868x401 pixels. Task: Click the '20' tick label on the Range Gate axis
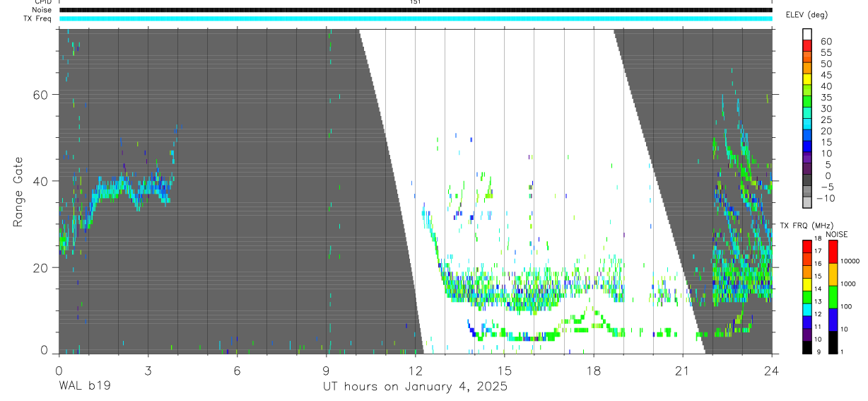[41, 267]
